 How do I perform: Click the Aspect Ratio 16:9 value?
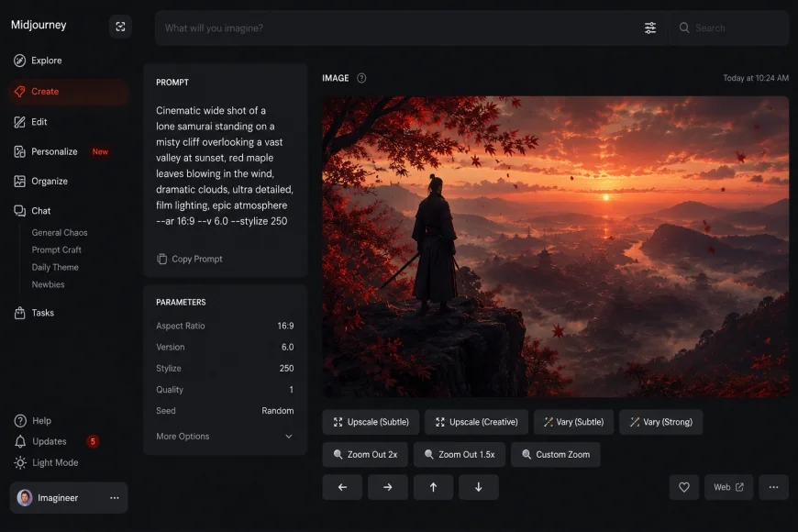[x=285, y=326]
